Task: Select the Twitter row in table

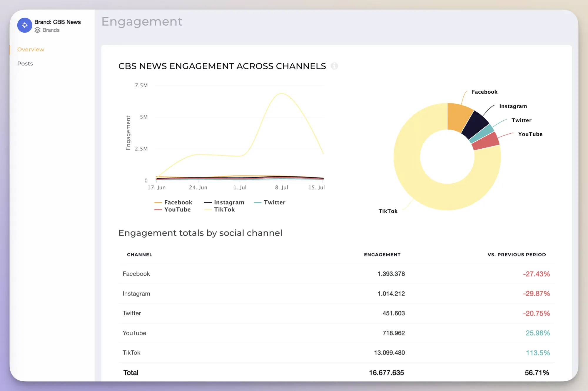Action: click(336, 313)
